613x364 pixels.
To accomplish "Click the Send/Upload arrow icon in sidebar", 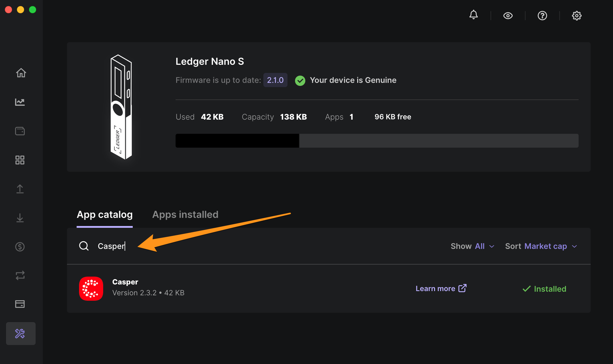I will click(x=20, y=189).
